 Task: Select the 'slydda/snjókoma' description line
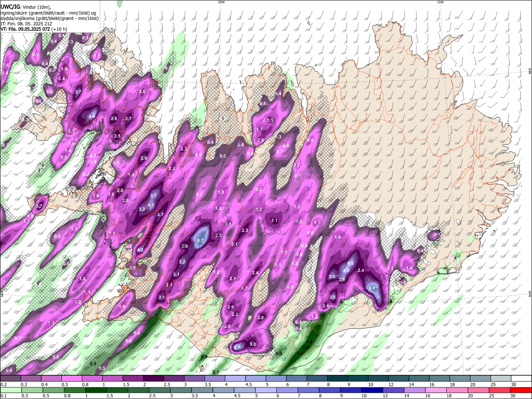tap(49, 18)
